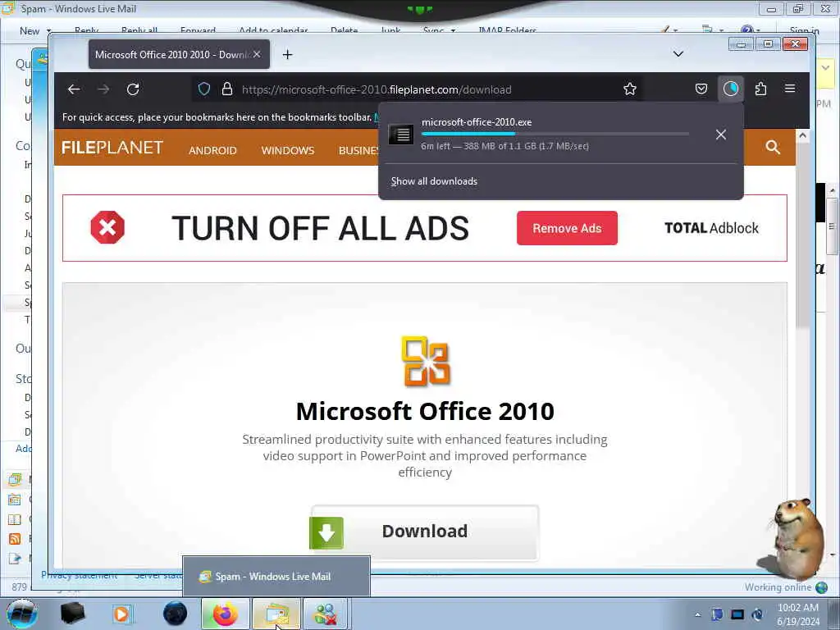Click the Microsoft Office 2010 heading
This screenshot has height=630, width=840.
click(x=425, y=412)
